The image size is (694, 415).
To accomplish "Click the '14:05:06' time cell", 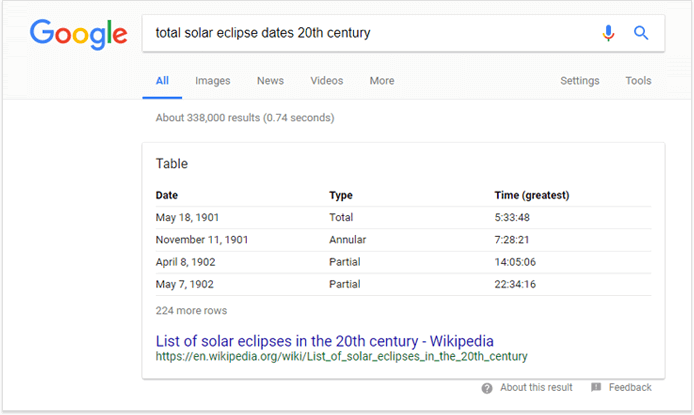I will click(515, 262).
